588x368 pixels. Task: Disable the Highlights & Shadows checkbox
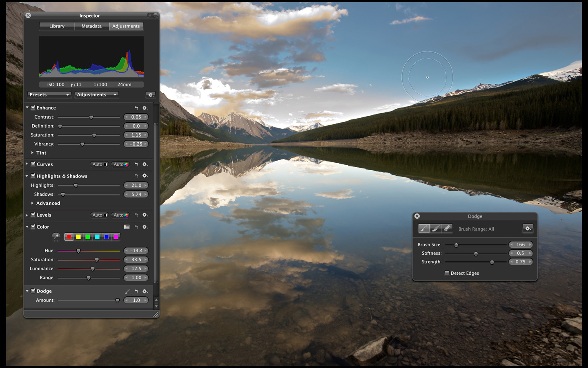point(33,176)
